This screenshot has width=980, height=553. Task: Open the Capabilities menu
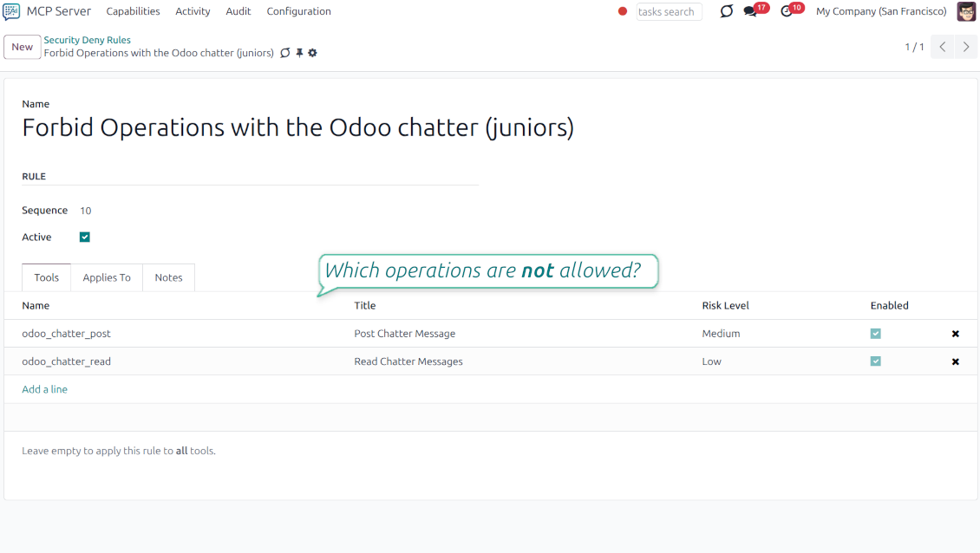[x=133, y=11]
